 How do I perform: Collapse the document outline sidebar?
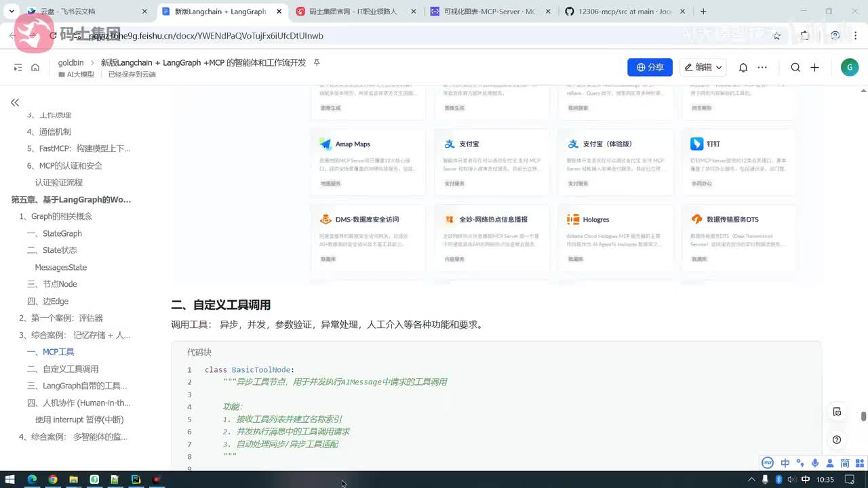click(15, 102)
